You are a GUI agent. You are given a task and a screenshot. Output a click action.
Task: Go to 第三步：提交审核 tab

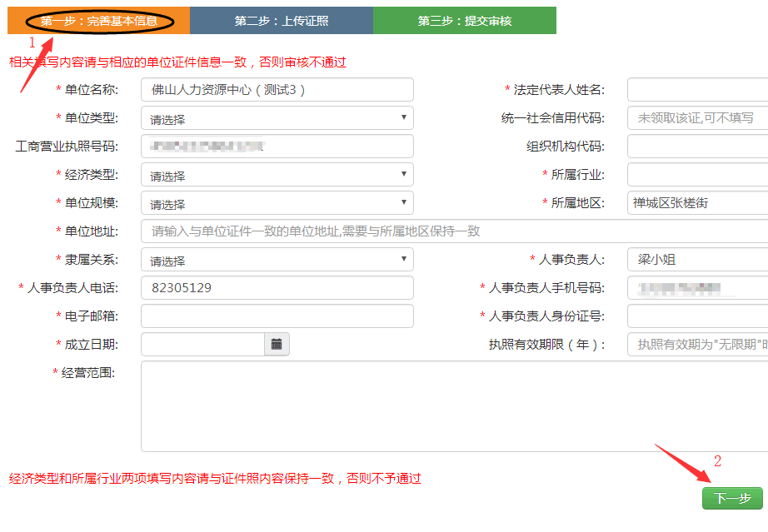point(464,21)
